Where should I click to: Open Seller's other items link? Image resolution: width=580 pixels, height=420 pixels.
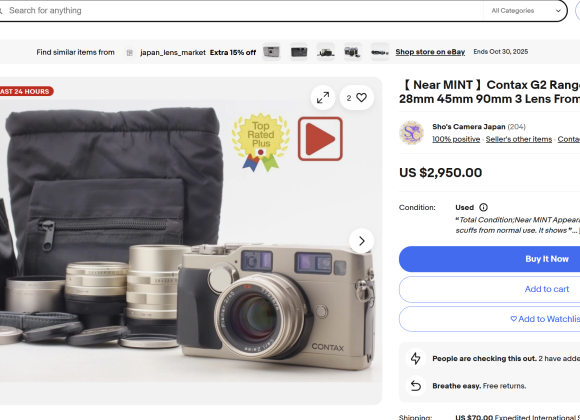click(519, 139)
